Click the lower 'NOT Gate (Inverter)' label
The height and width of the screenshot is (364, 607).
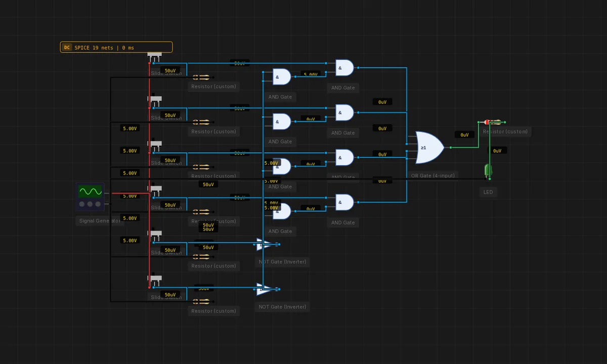[282, 307]
